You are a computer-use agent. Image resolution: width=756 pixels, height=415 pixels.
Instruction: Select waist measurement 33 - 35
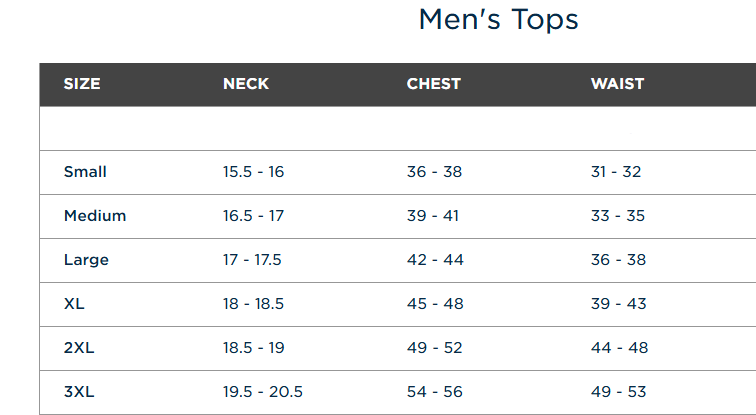618,215
